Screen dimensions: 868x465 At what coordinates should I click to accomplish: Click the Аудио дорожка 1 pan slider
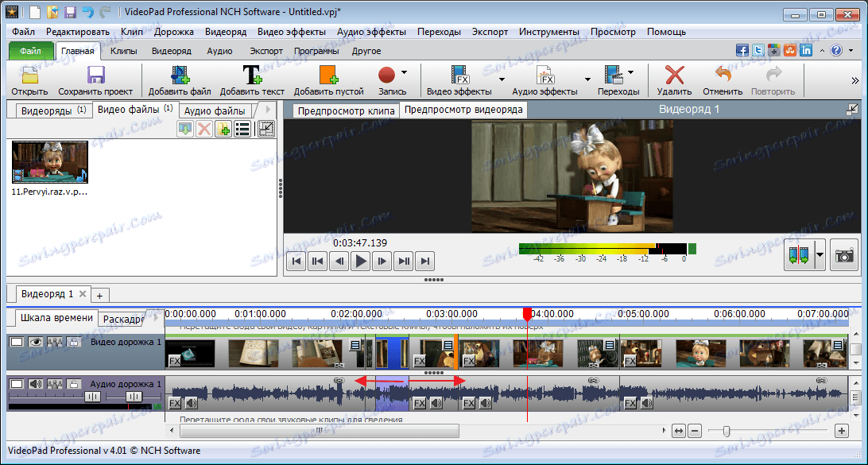tap(133, 397)
